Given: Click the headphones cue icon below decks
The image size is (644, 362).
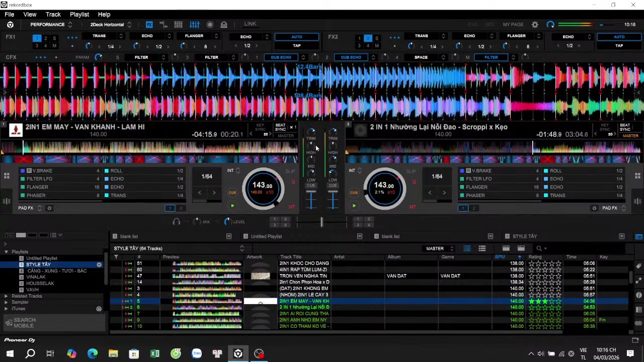Looking at the screenshot, I should [x=177, y=222].
